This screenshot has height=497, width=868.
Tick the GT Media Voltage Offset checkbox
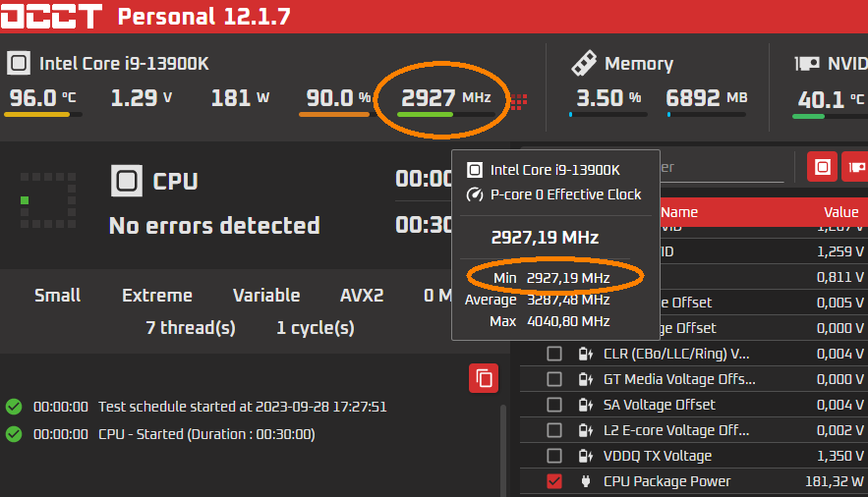coord(554,379)
